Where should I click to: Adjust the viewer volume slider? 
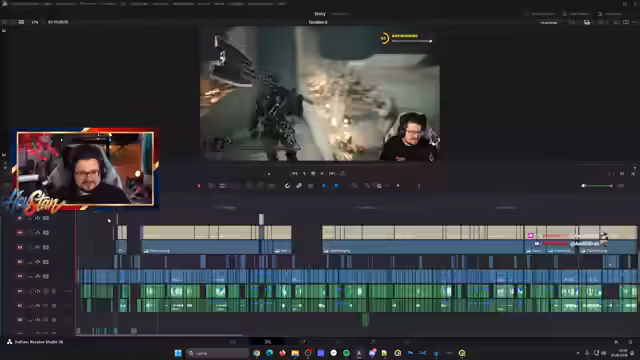600,186
